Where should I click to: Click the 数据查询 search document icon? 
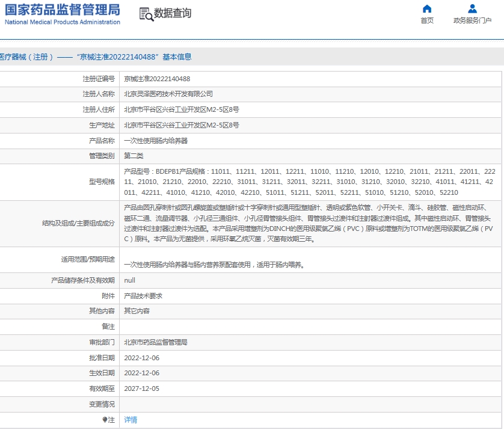tap(146, 14)
